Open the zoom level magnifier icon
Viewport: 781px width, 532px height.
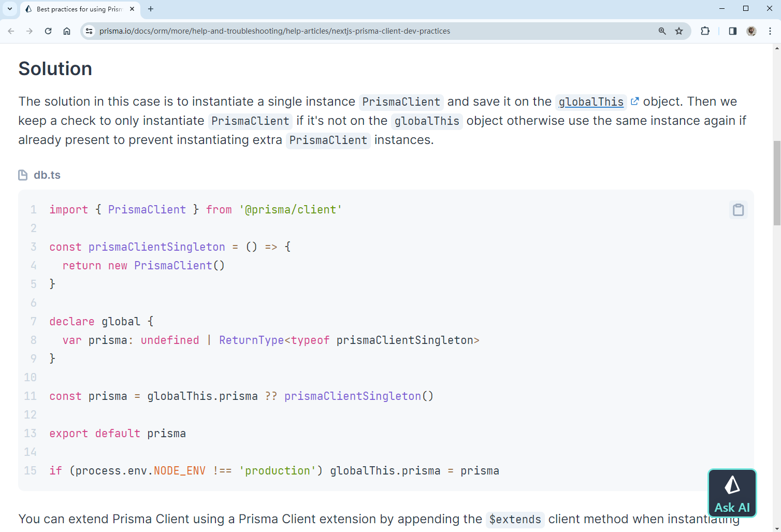pos(662,31)
